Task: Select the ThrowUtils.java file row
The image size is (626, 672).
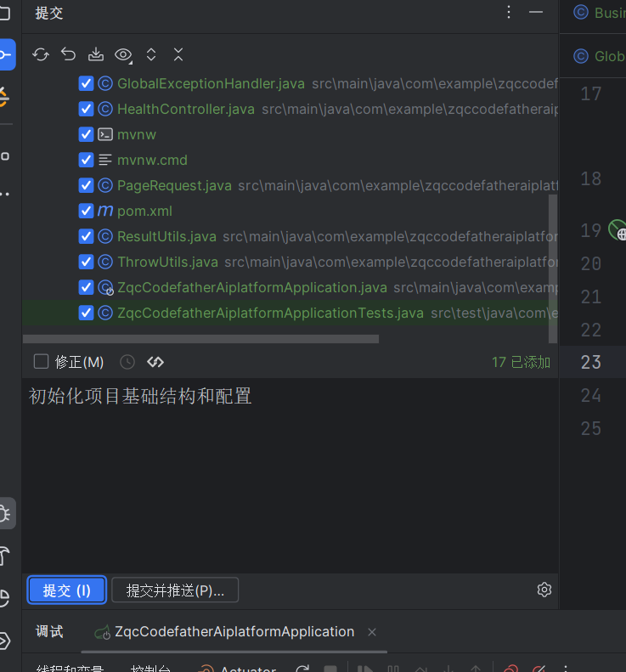Action: coord(290,262)
